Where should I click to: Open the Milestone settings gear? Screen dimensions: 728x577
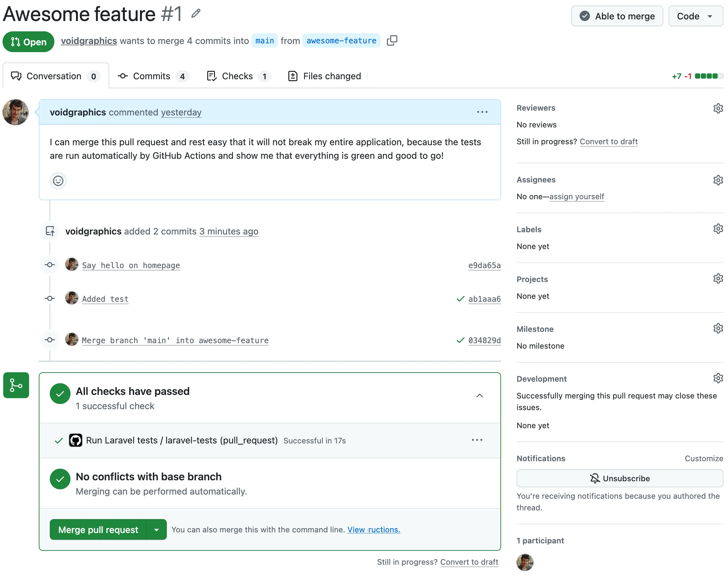pos(718,328)
